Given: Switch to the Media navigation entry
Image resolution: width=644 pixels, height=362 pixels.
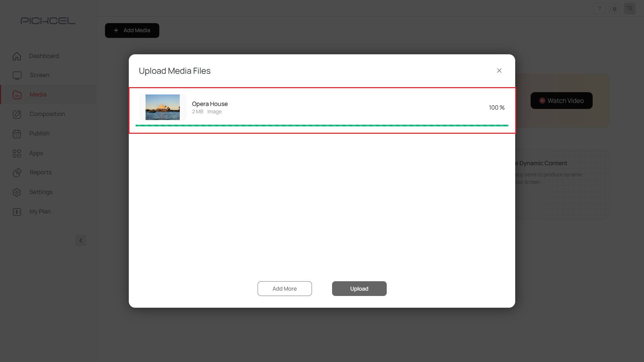Looking at the screenshot, I should coord(38,95).
